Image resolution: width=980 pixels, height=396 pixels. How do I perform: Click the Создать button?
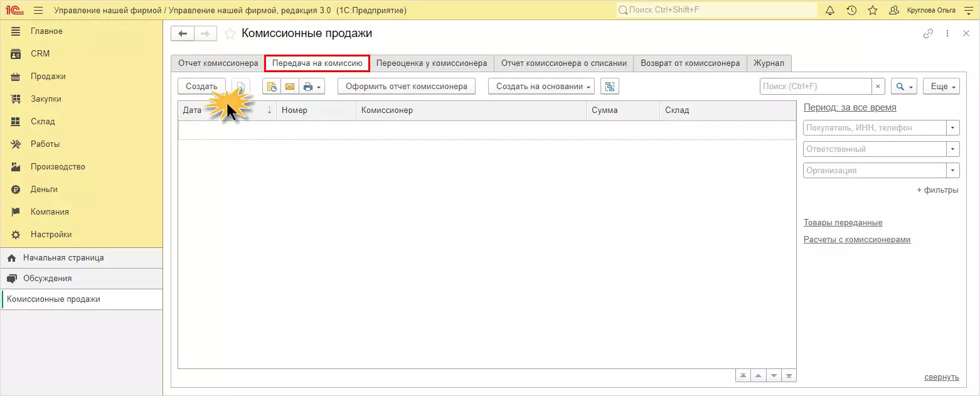[x=201, y=87]
